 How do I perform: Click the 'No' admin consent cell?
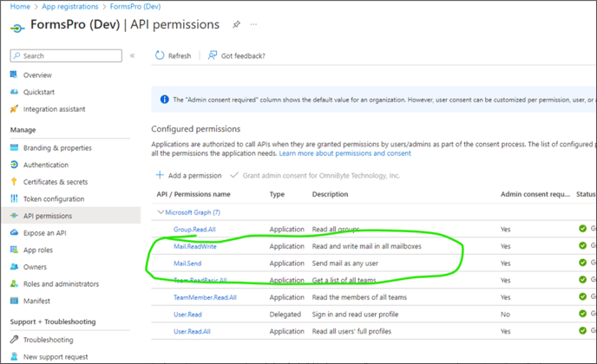[x=505, y=315]
